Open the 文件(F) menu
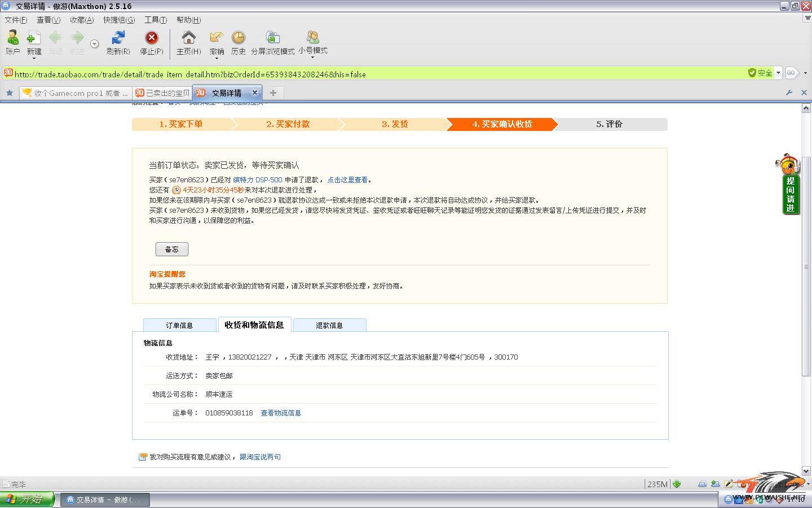The image size is (812, 508). tap(16, 20)
